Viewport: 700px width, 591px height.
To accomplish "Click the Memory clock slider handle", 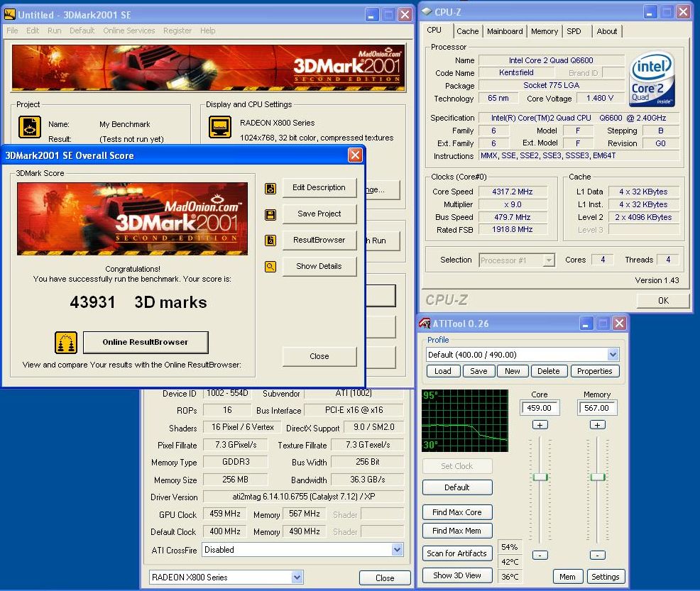I will coord(598,477).
